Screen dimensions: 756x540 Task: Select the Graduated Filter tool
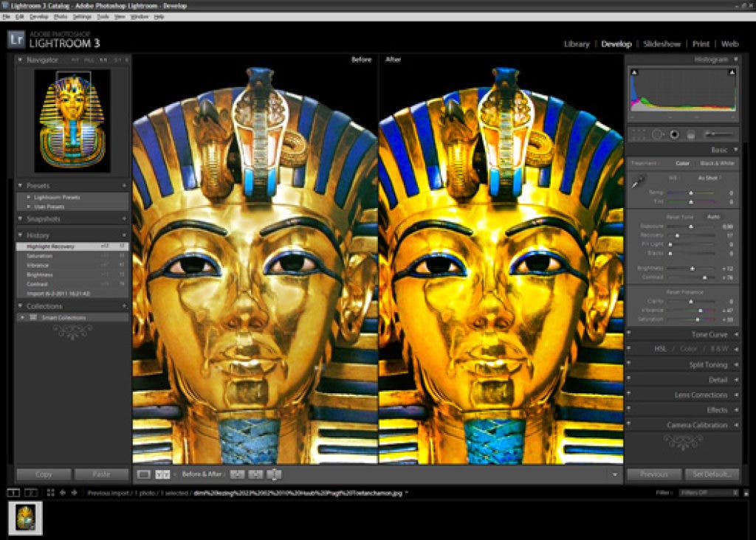(690, 135)
